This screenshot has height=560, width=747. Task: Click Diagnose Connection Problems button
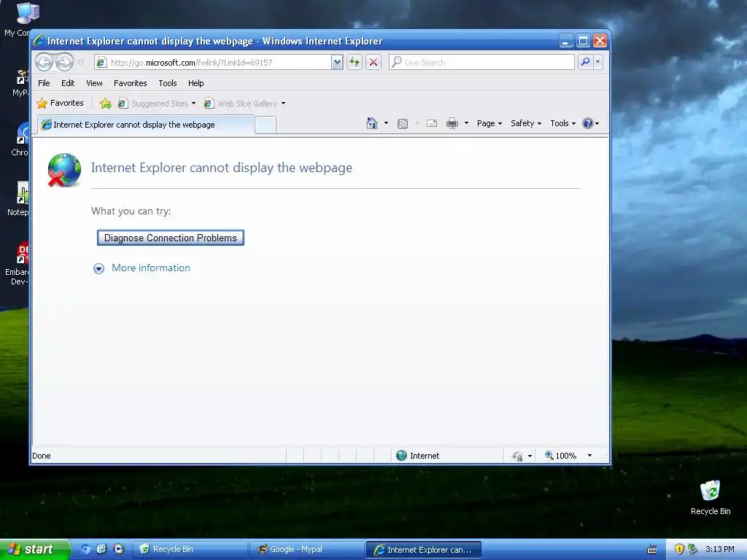(x=171, y=238)
